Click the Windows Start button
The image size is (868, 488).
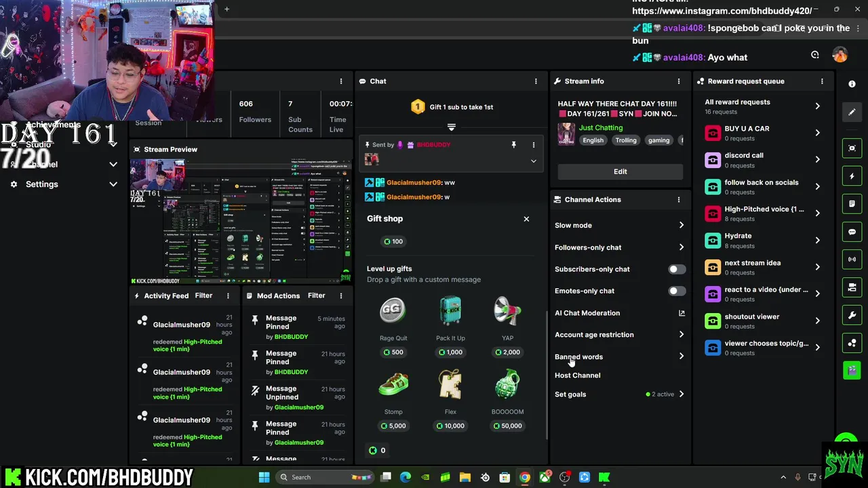pyautogui.click(x=264, y=477)
